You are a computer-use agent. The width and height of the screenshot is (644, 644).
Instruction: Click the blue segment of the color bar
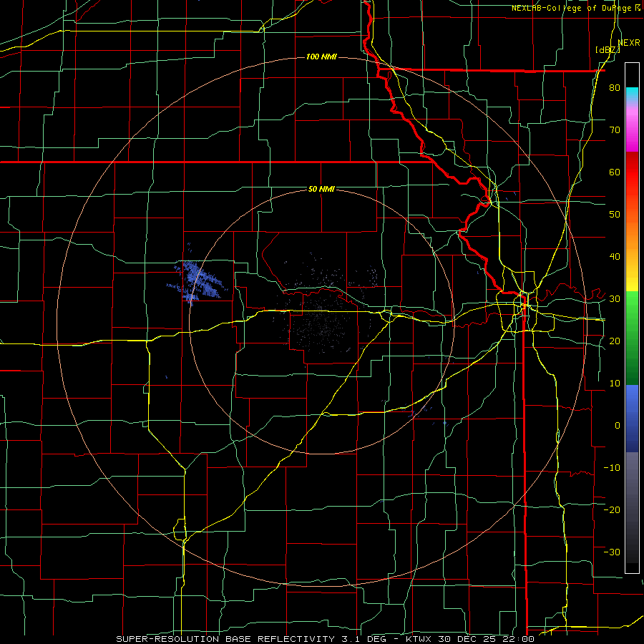click(632, 419)
